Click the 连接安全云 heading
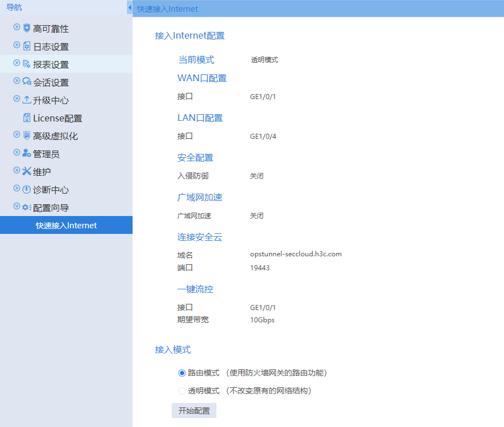The width and height of the screenshot is (504, 427). click(200, 237)
